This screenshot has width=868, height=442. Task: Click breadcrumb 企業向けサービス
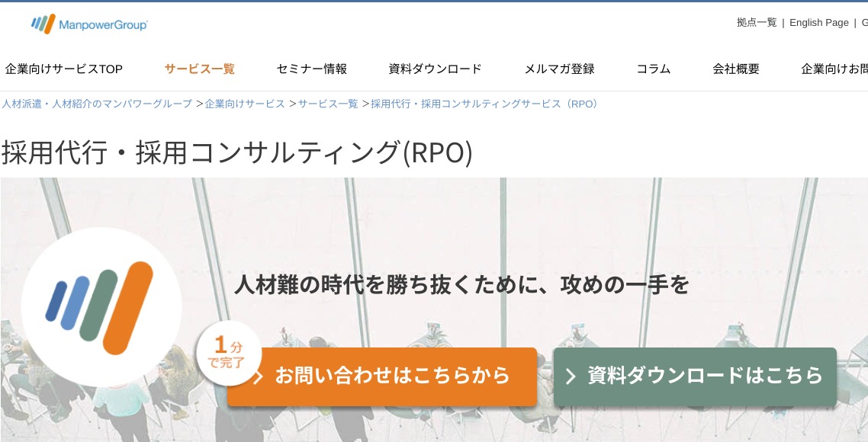[x=245, y=104]
